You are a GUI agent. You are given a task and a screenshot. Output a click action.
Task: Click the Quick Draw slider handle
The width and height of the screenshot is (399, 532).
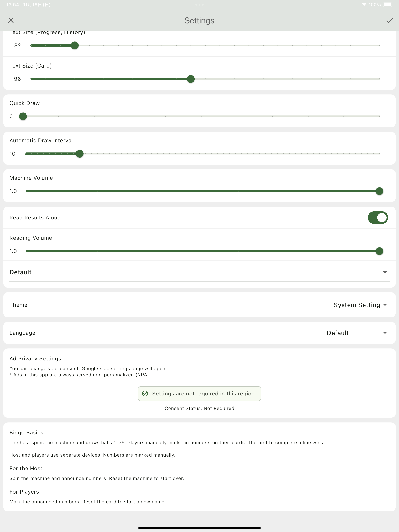tap(23, 116)
